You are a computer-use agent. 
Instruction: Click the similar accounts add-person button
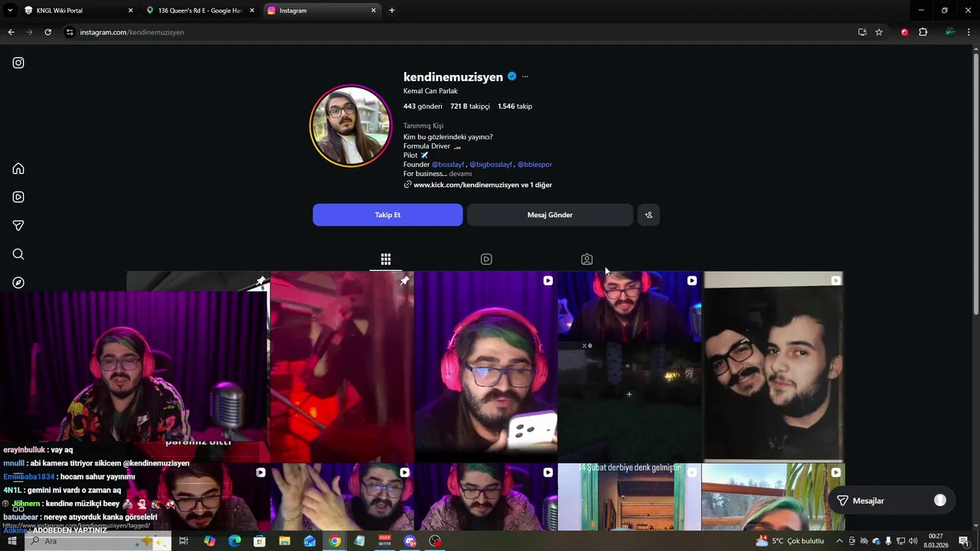648,215
